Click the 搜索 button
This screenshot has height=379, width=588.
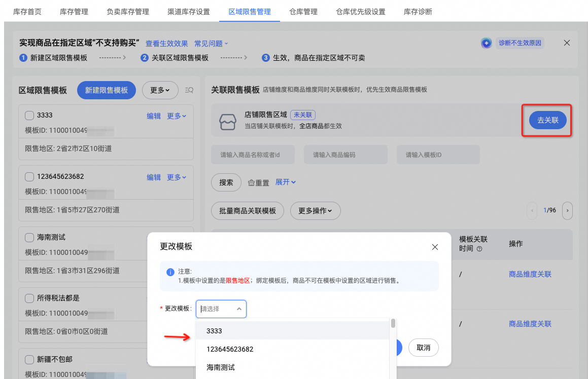[x=226, y=182]
